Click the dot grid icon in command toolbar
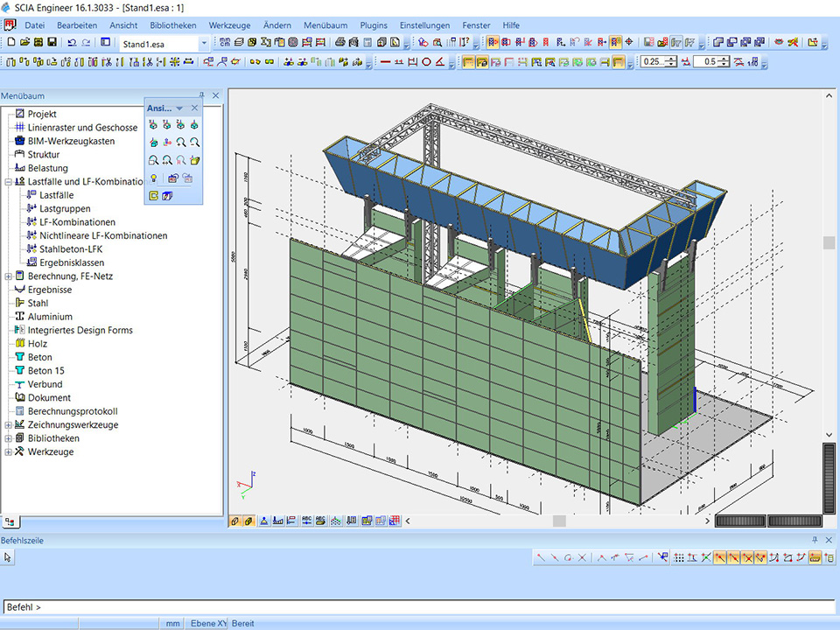The width and height of the screenshot is (840, 630). click(679, 557)
